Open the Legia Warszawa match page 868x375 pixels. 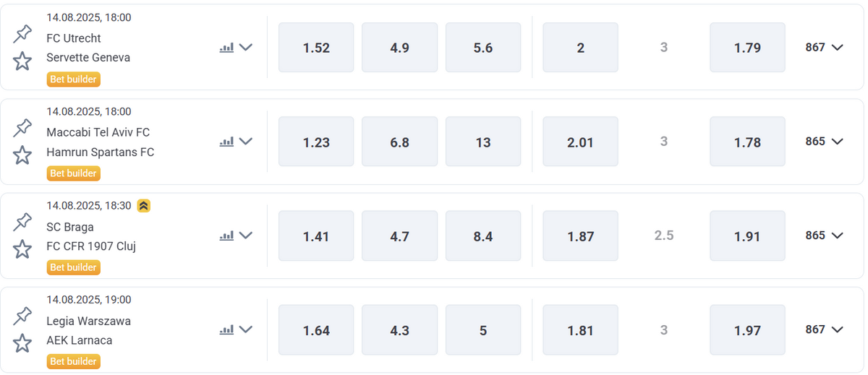88,321
